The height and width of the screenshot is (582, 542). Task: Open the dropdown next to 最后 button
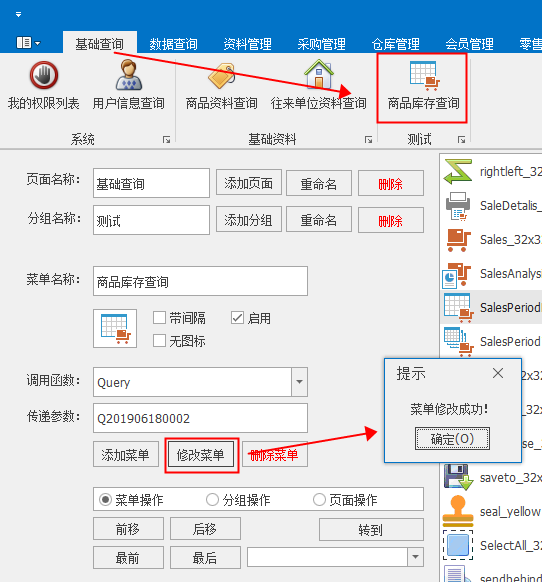coord(415,557)
